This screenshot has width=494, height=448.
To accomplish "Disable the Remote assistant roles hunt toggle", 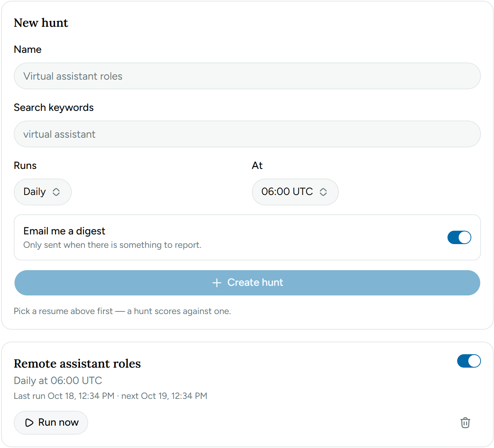I will point(469,361).
